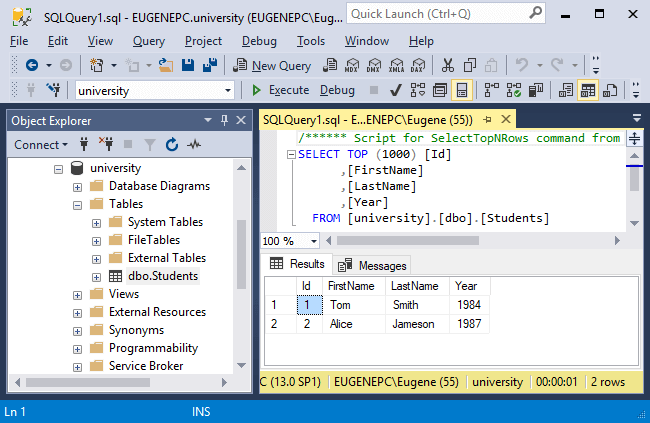Screen dimensions: 650x423
Task: Open the Query menu
Action: (148, 41)
